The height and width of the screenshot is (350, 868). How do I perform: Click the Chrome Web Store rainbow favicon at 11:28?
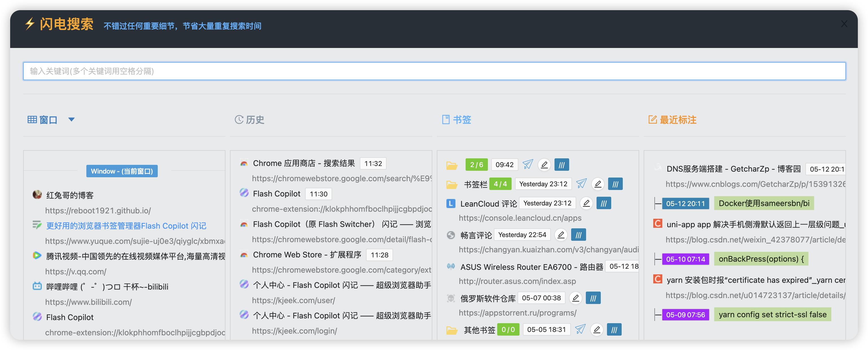[244, 255]
